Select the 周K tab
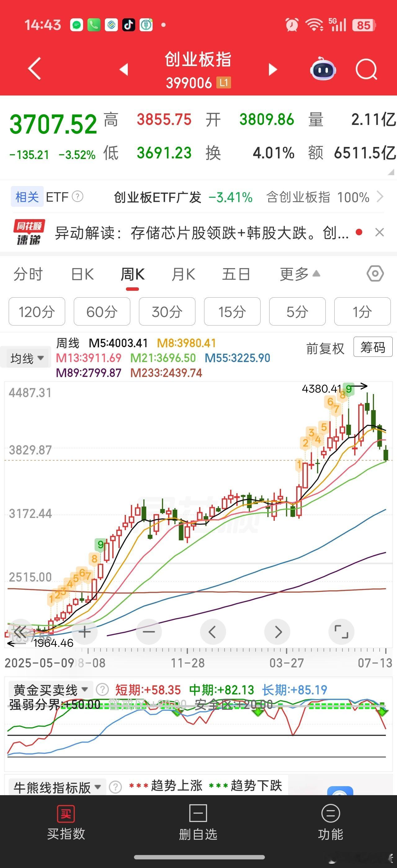397x868 pixels. pyautogui.click(x=132, y=274)
